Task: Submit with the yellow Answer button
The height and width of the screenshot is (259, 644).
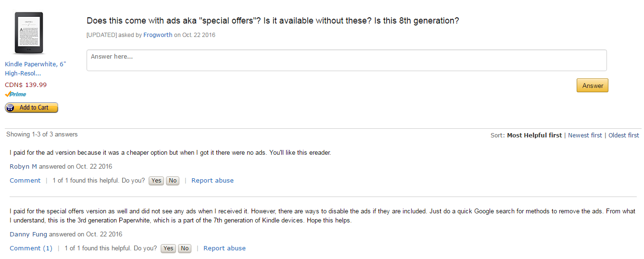Action: pos(593,86)
